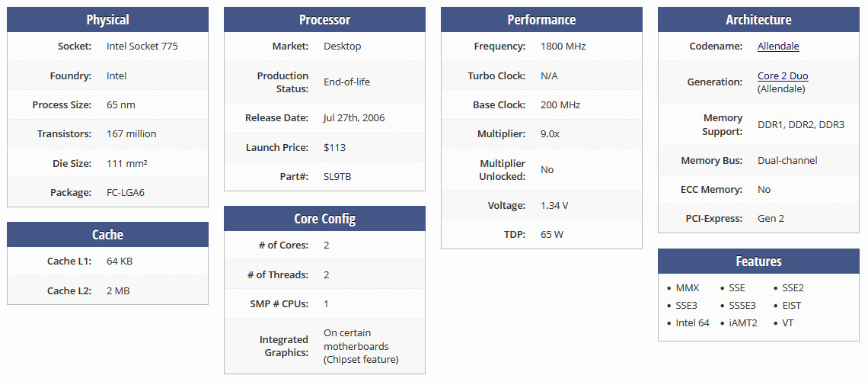Click the 65 W TDP value
This screenshot has width=868, height=385.
tap(552, 235)
